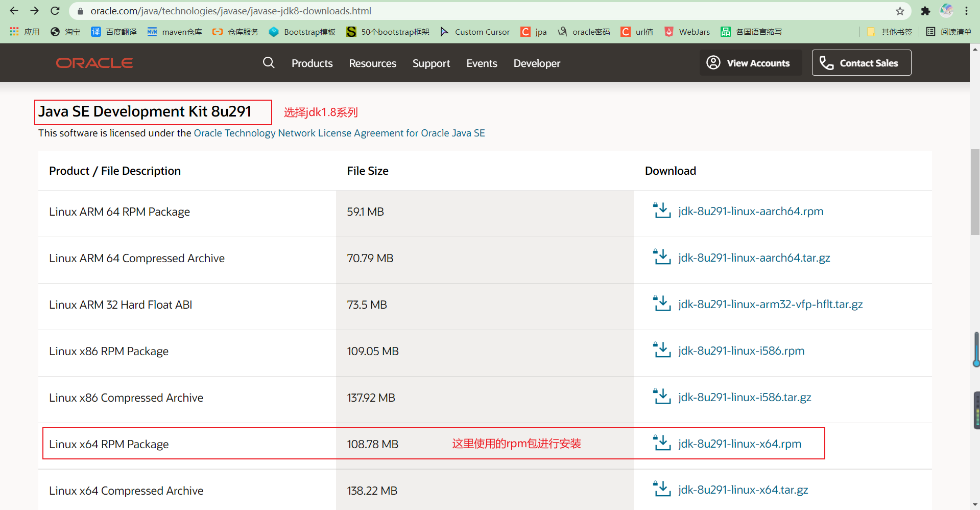The width and height of the screenshot is (980, 510).
Task: Click the Oracle logo
Action: tap(94, 63)
